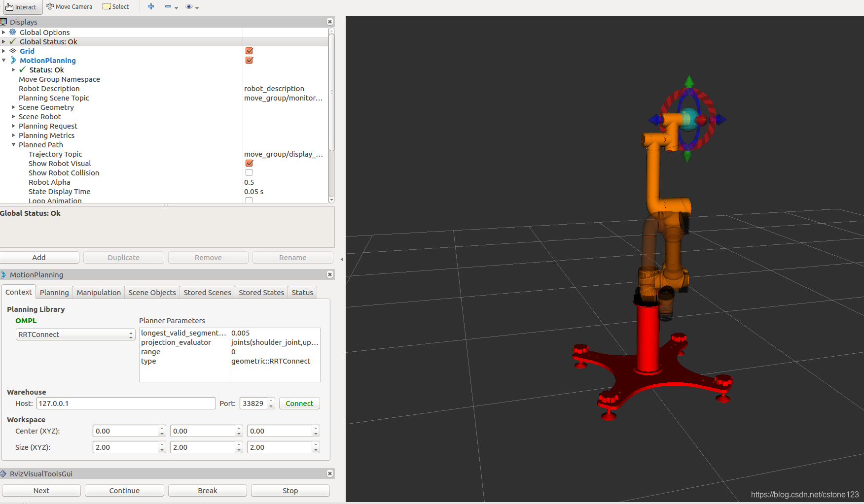Click the green up arrow on the interactive marker
The height and width of the screenshot is (504, 864).
[x=689, y=81]
